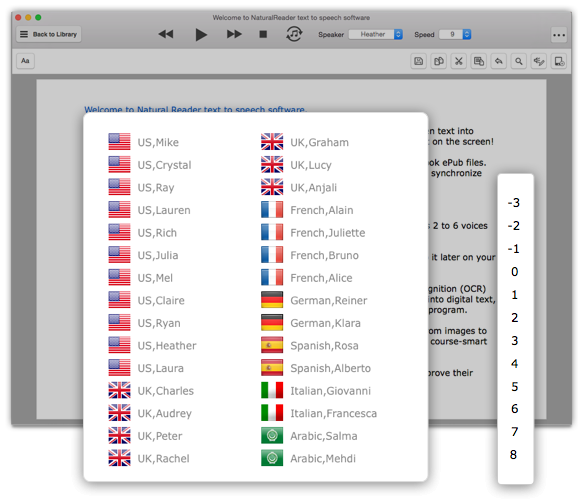Select the French,Alain voice
The image size is (578, 499).
pyautogui.click(x=307, y=210)
